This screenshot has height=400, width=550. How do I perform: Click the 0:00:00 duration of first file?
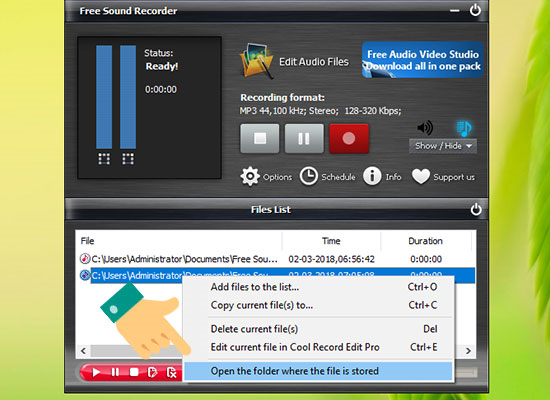(426, 259)
